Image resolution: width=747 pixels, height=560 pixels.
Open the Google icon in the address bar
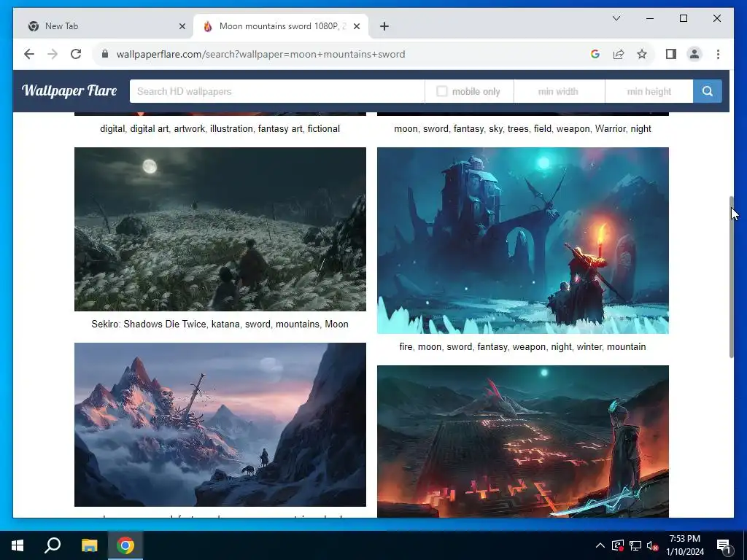pyautogui.click(x=595, y=54)
